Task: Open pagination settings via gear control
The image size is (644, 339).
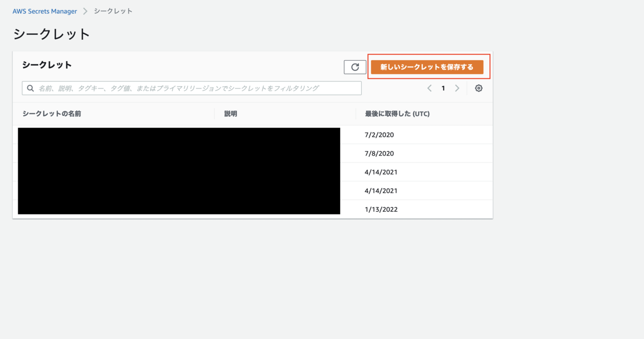Action: [478, 88]
